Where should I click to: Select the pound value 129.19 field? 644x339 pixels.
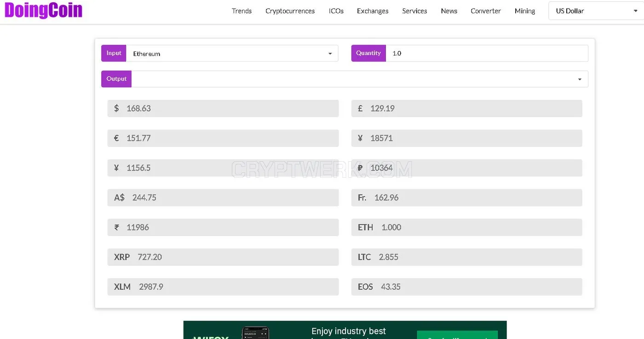(x=467, y=108)
